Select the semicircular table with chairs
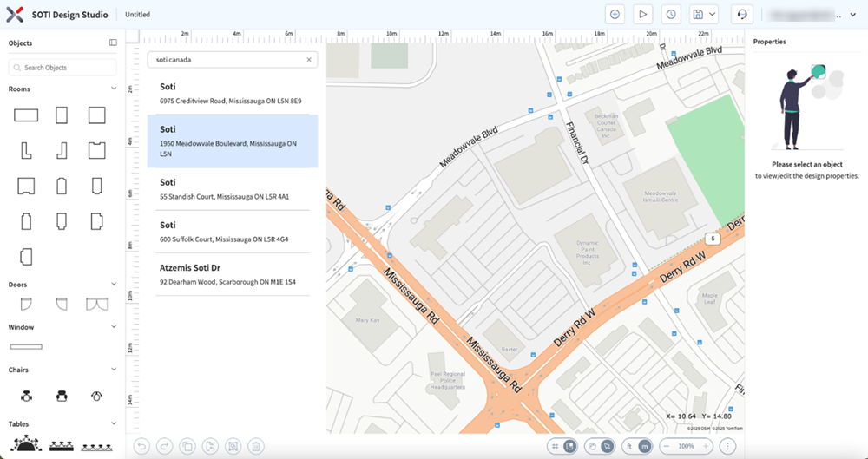Screen dimensions: 868x459 click(x=26, y=443)
